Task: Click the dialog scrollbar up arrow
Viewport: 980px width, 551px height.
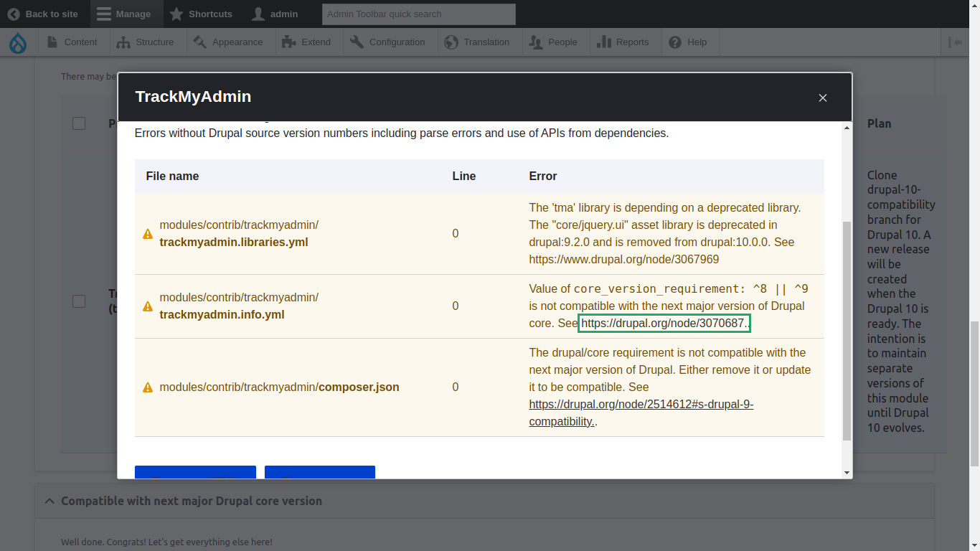Action: pos(847,128)
